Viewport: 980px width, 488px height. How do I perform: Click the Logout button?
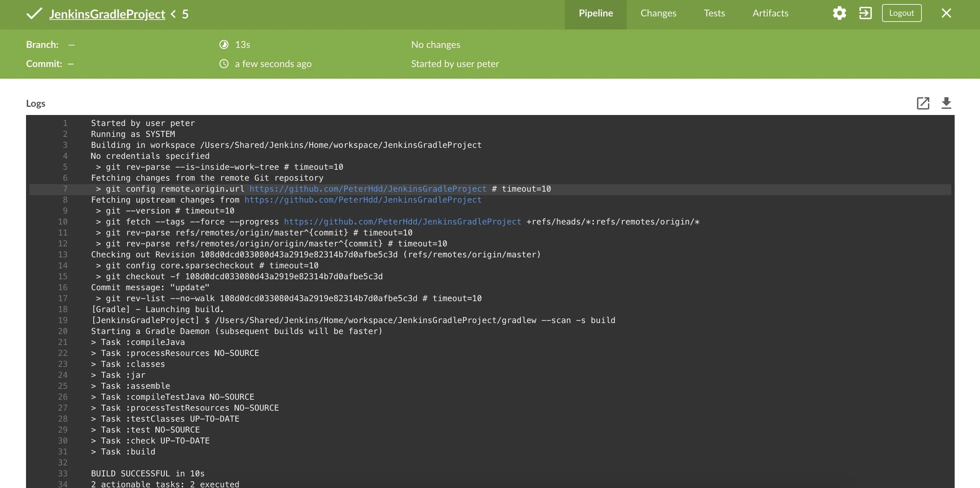tap(901, 13)
